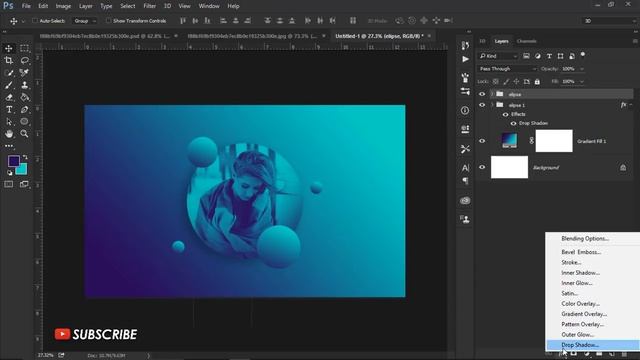
Task: Open the Layers panel options menu
Action: [x=635, y=41]
